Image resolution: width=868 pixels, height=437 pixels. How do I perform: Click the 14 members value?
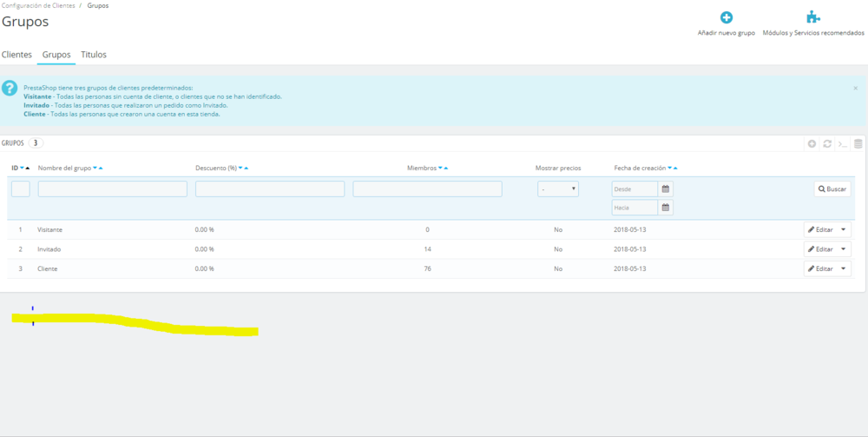[x=427, y=249]
